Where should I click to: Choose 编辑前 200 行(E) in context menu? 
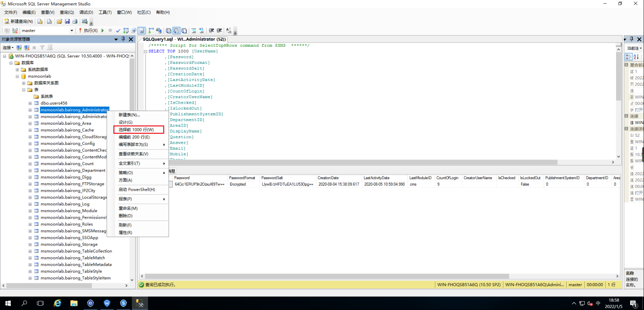pyautogui.click(x=137, y=137)
